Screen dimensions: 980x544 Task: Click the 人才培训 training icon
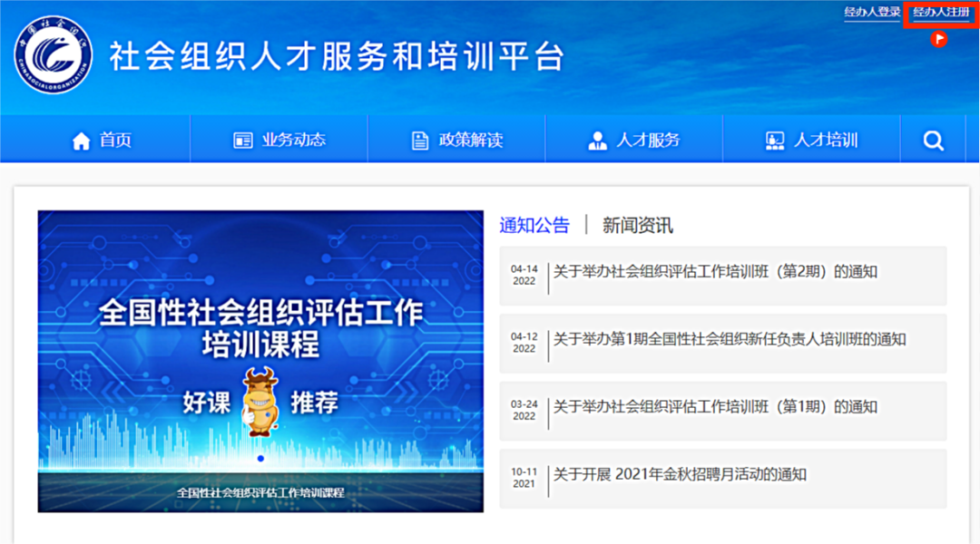click(x=775, y=141)
